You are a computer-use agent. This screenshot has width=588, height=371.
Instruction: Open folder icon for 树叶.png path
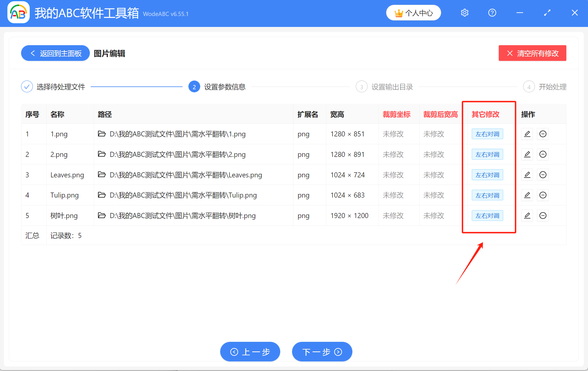coord(102,216)
